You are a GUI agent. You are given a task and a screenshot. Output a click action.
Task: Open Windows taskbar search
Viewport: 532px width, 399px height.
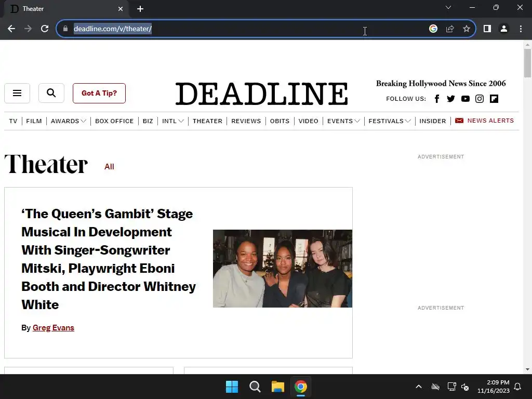point(255,387)
